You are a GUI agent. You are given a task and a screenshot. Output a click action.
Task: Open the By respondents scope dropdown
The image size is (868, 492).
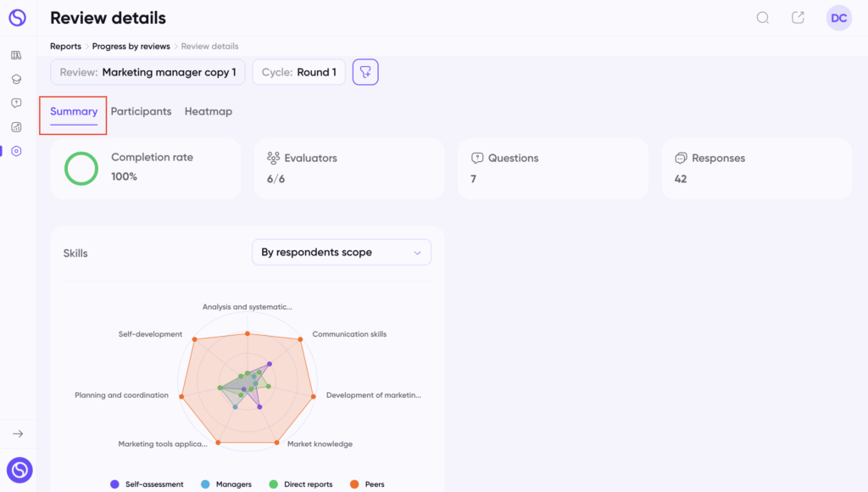point(342,252)
